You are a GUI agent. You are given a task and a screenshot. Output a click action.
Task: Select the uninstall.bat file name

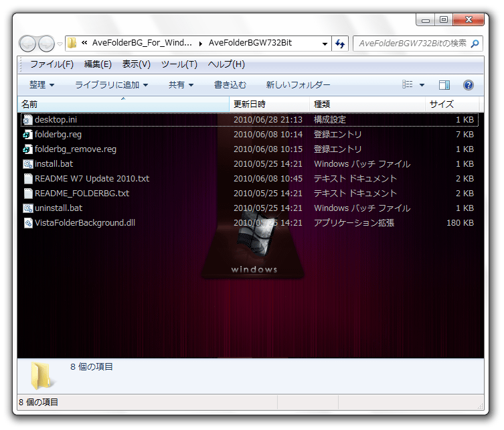coord(58,208)
